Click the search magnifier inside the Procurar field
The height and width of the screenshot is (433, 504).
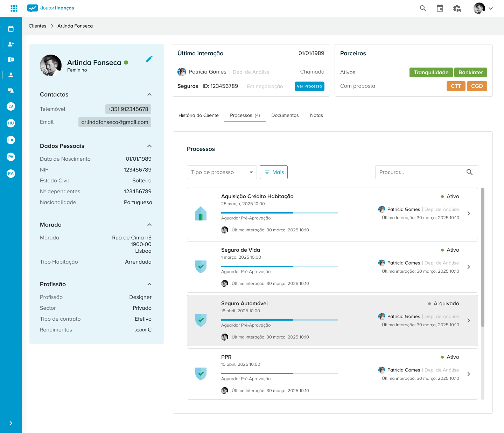469,172
